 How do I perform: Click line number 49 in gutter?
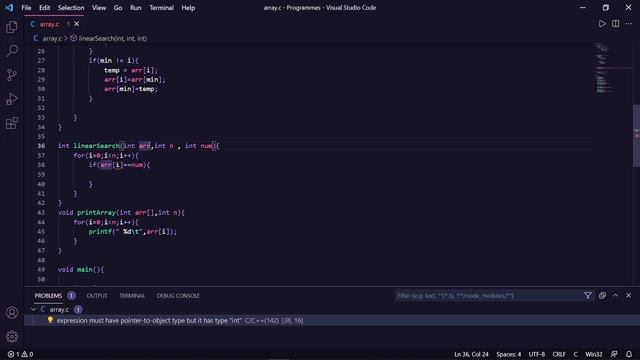click(x=41, y=269)
